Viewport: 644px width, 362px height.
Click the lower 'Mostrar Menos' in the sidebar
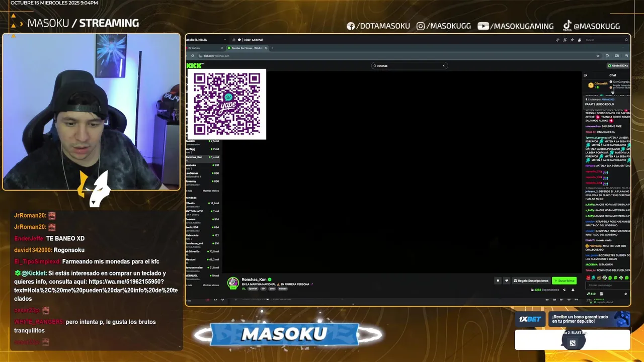coord(211,285)
